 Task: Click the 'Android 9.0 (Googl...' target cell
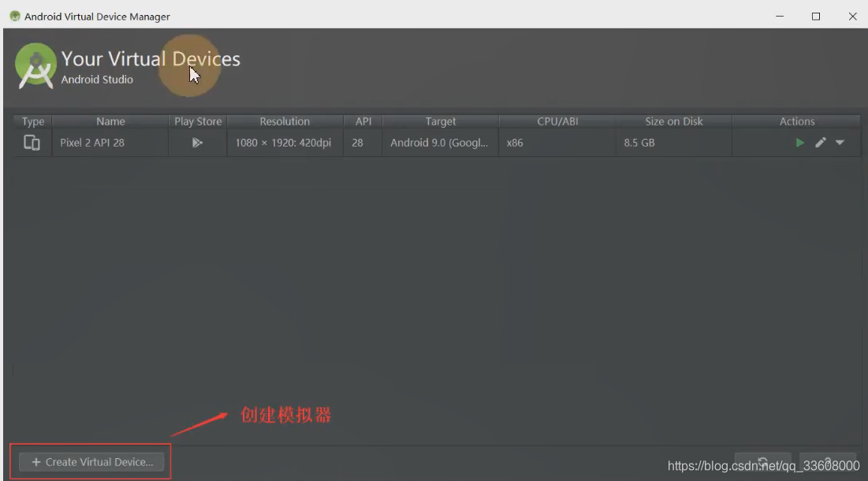coord(441,143)
